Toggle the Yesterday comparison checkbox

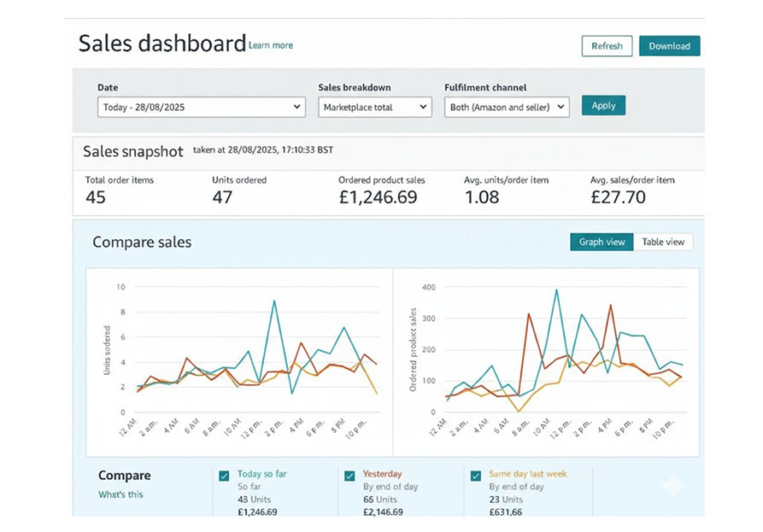(349, 476)
